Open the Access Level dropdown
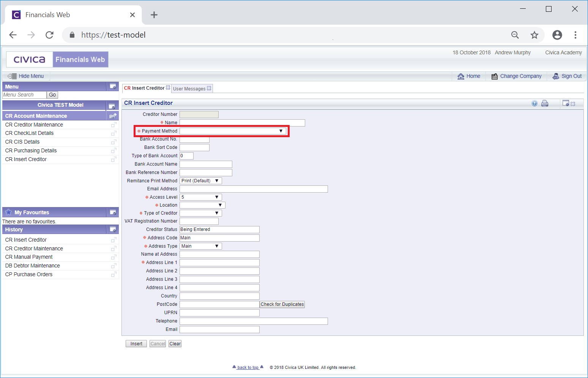 [x=200, y=197]
